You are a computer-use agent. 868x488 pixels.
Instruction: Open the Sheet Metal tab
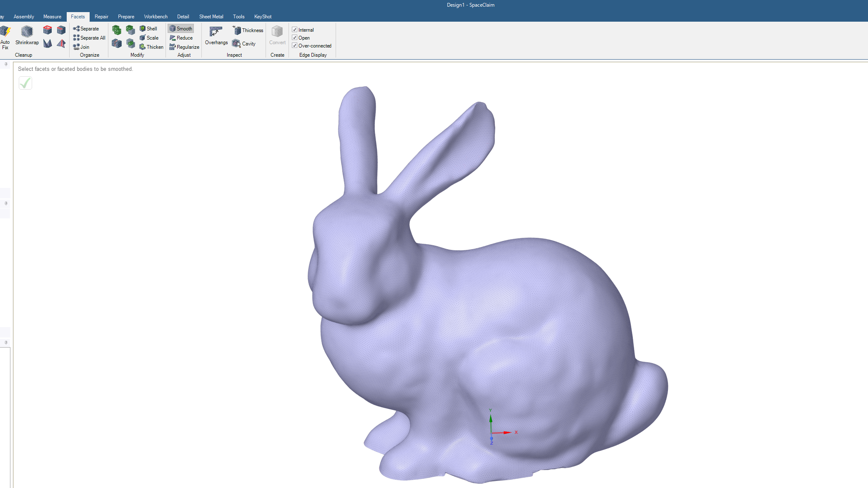tap(211, 17)
